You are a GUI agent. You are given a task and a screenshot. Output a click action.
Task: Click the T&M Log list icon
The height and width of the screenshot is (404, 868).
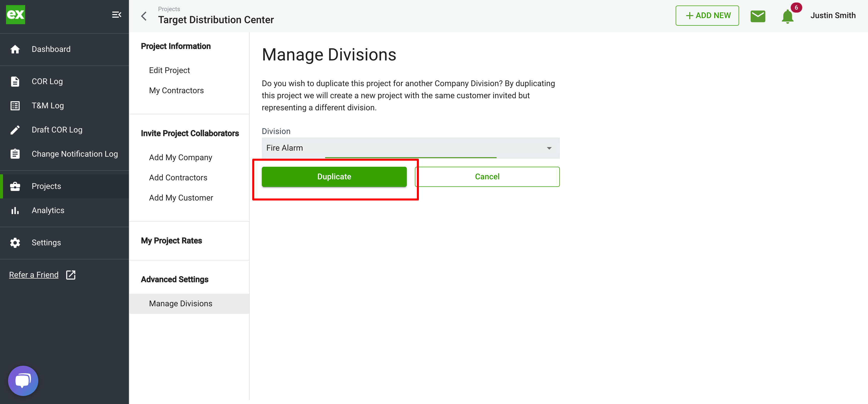[x=15, y=106]
